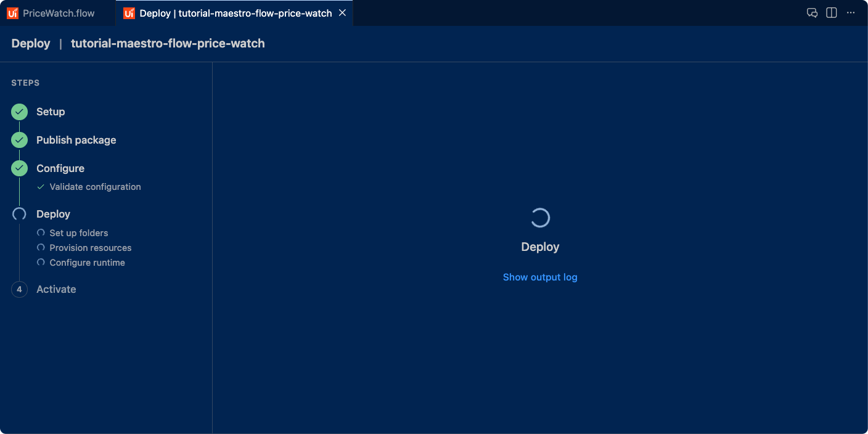Open the Show output log link
Viewport: 868px width, 434px height.
[540, 277]
